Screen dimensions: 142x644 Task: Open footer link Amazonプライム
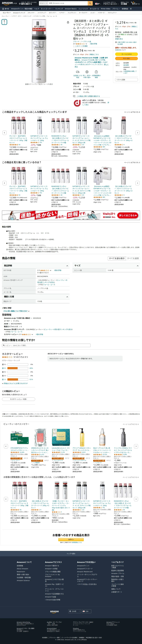[x=118, y=573]
